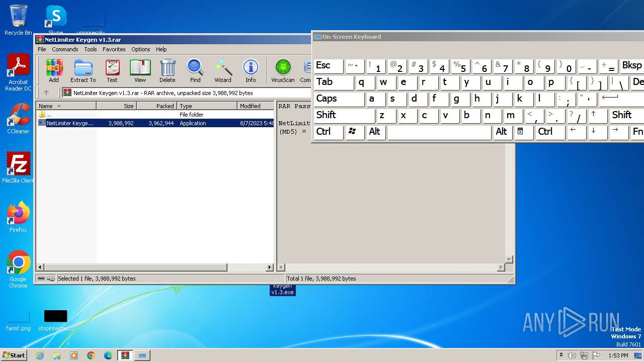The image size is (644, 362).
Task: Sort by the Type column header
Action: [207, 106]
